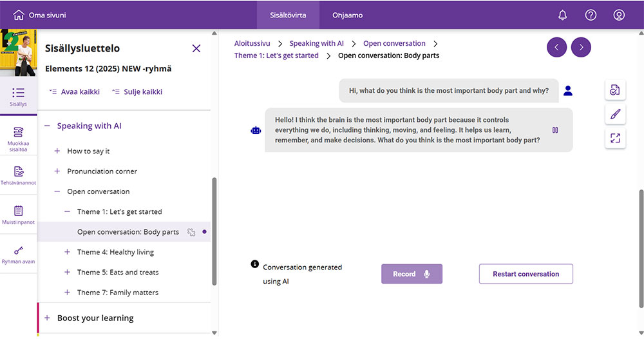Screen dimensions: 644x339
Task: Open the notifications bell icon
Action: point(562,15)
